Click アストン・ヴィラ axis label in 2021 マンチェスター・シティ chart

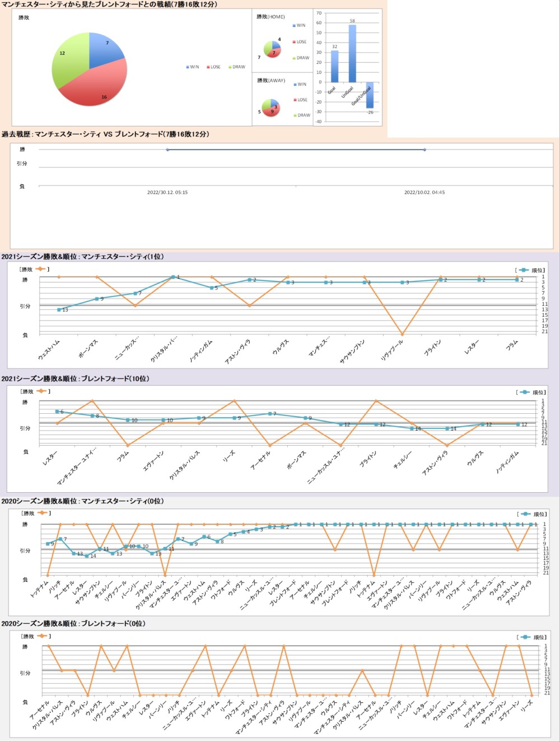click(x=238, y=352)
